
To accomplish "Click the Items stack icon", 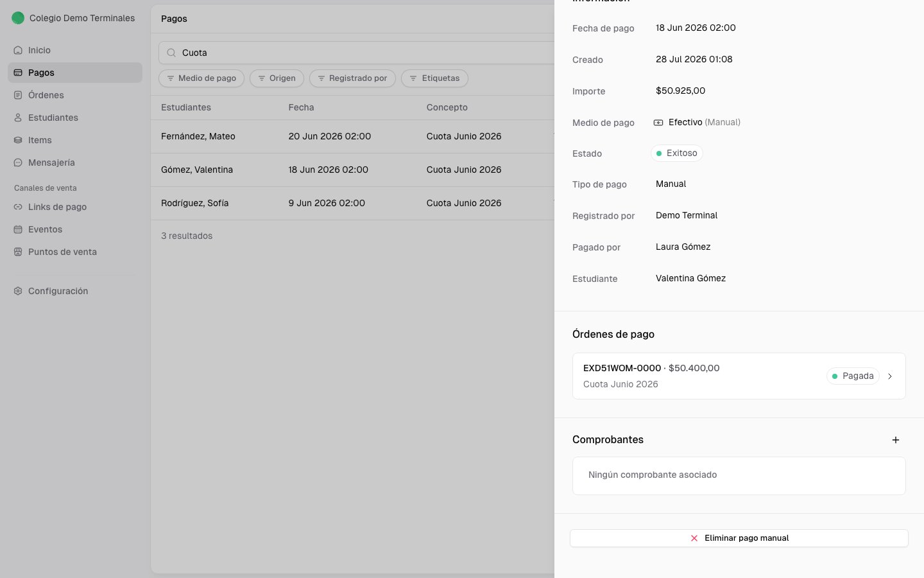I will tap(18, 140).
